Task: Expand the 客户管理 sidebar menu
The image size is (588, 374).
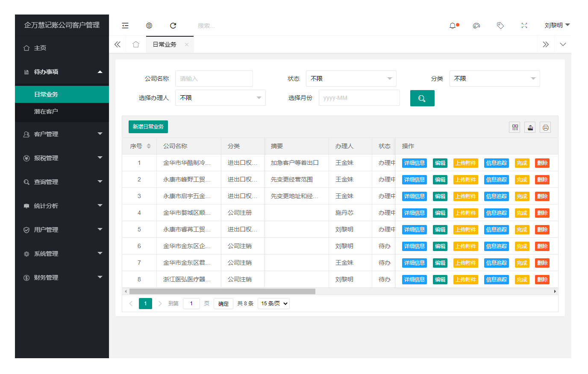Action: coord(62,134)
